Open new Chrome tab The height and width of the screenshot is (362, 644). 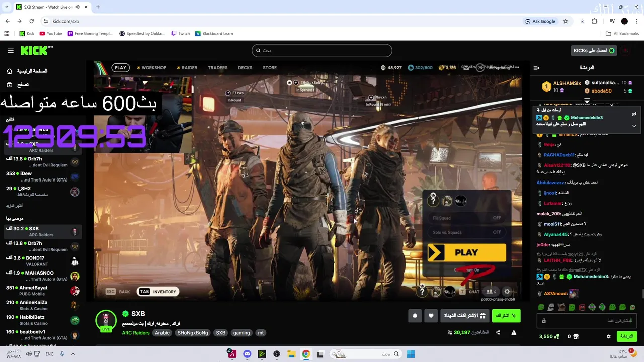click(x=98, y=7)
